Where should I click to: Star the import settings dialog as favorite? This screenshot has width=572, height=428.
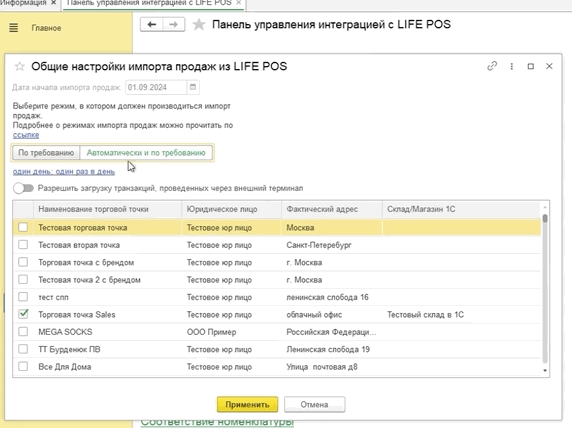coord(19,66)
